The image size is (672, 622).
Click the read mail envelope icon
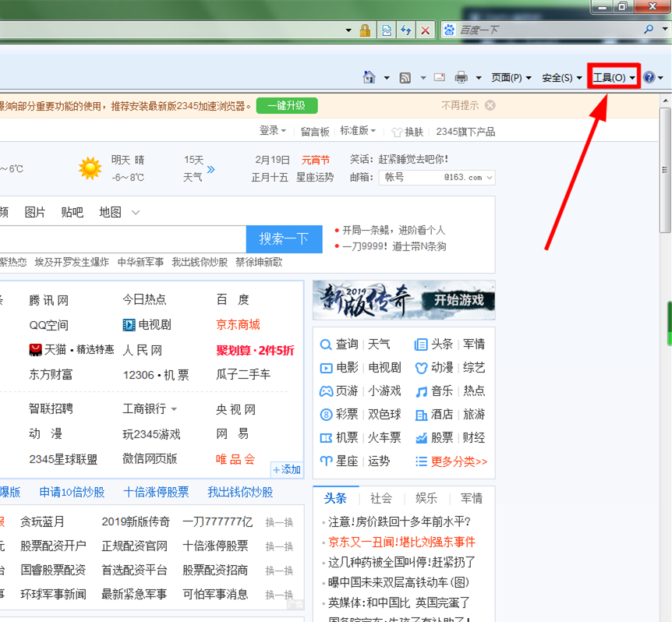coord(439,77)
